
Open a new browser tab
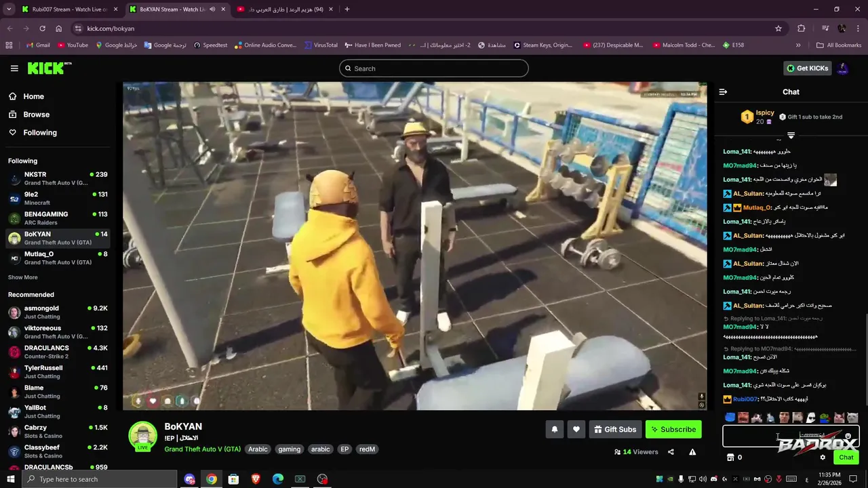click(347, 9)
